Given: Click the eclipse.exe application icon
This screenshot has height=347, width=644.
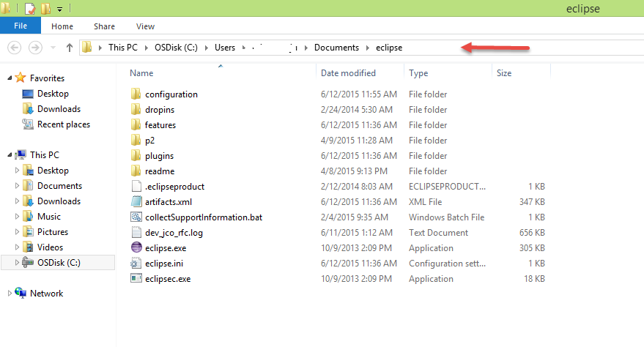Looking at the screenshot, I should click(136, 247).
